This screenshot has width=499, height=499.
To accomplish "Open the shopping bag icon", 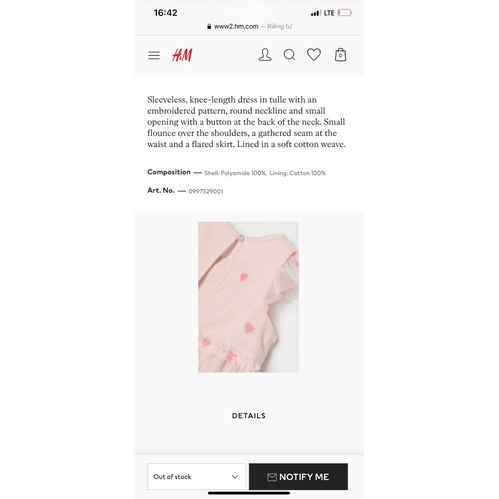I will pos(340,55).
